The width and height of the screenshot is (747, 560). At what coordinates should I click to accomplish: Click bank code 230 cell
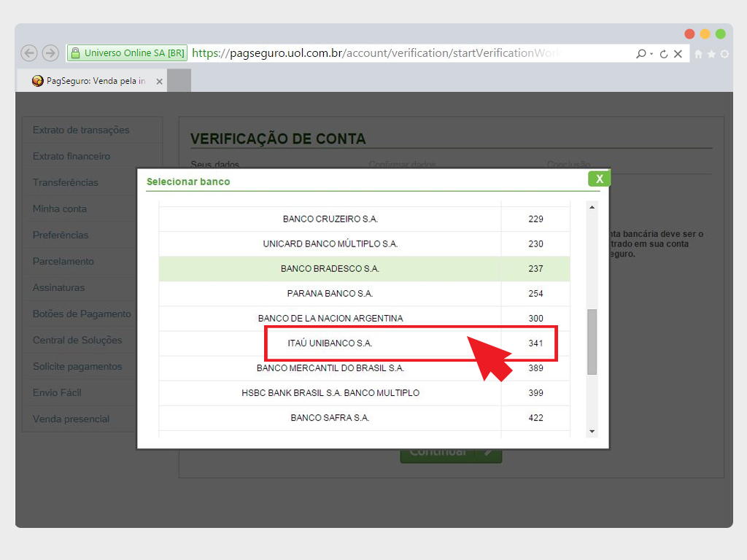535,244
